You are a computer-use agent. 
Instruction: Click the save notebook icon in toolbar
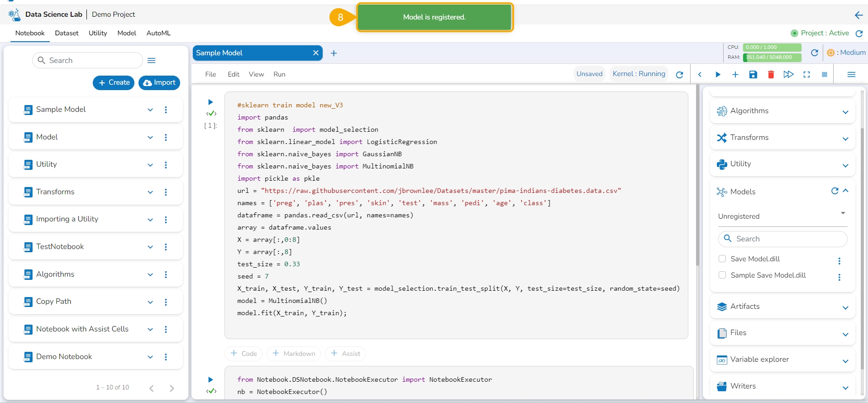(753, 75)
